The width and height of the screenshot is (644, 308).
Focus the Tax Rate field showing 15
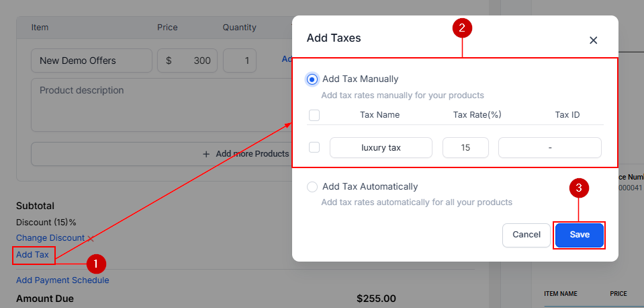[465, 147]
